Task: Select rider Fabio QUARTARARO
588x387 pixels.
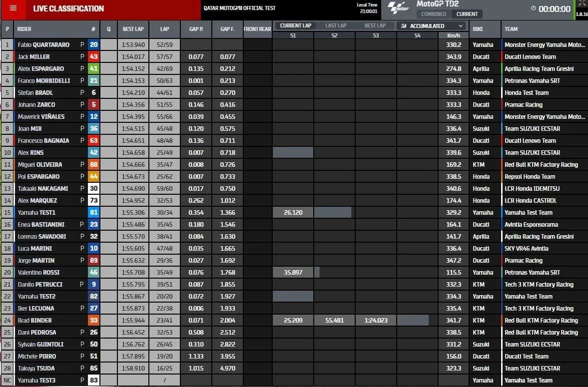Action: [43, 44]
